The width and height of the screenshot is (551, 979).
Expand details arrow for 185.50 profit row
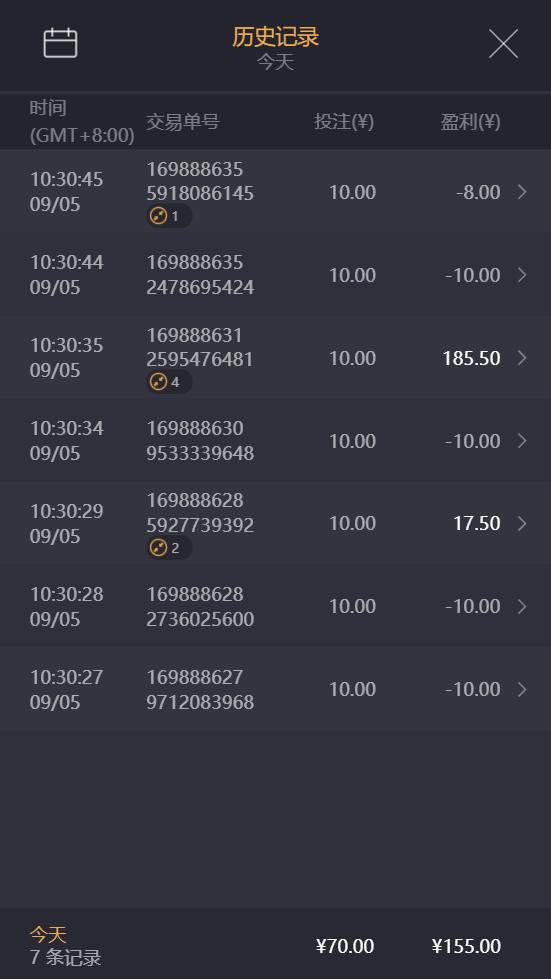coord(522,358)
